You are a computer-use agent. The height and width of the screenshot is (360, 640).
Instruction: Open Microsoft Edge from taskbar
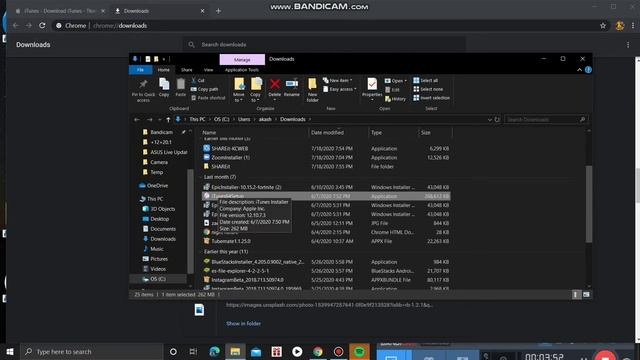[214, 351]
